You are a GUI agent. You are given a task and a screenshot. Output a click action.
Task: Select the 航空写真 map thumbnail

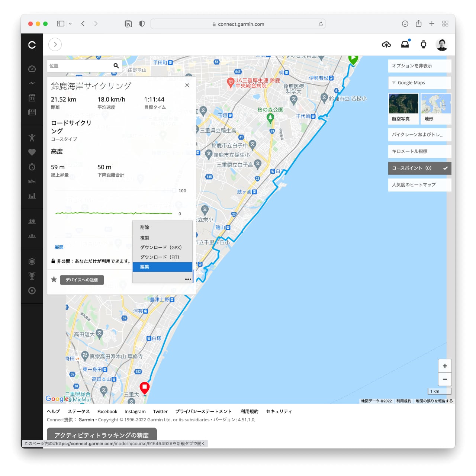pyautogui.click(x=403, y=108)
